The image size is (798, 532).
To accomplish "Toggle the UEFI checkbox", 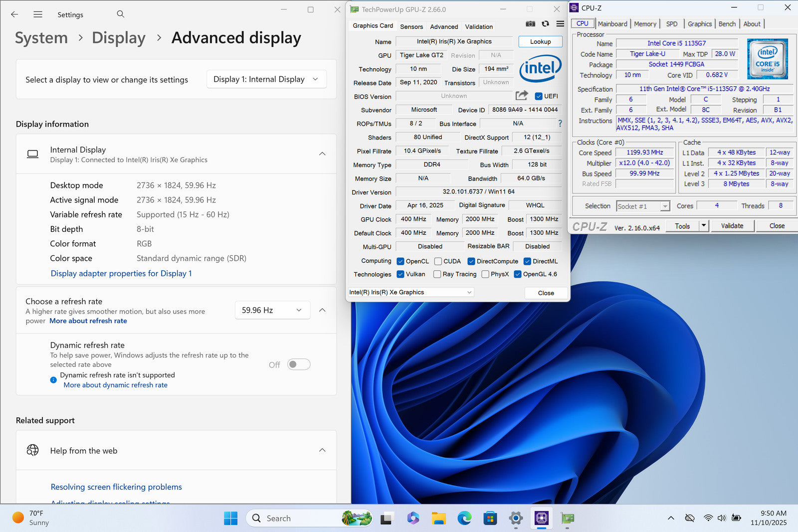I will coord(539,96).
